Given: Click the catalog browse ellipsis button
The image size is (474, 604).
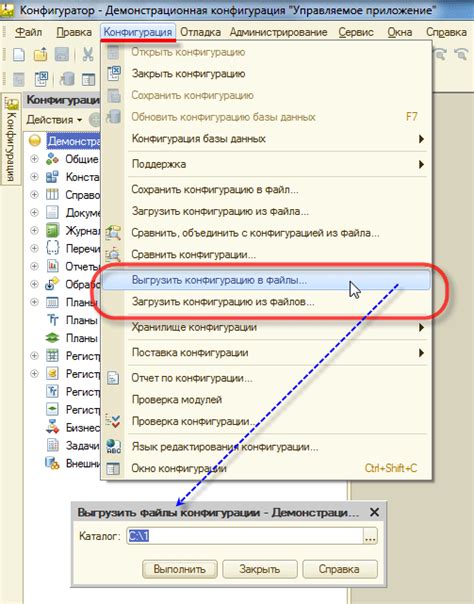Looking at the screenshot, I should coord(370,536).
